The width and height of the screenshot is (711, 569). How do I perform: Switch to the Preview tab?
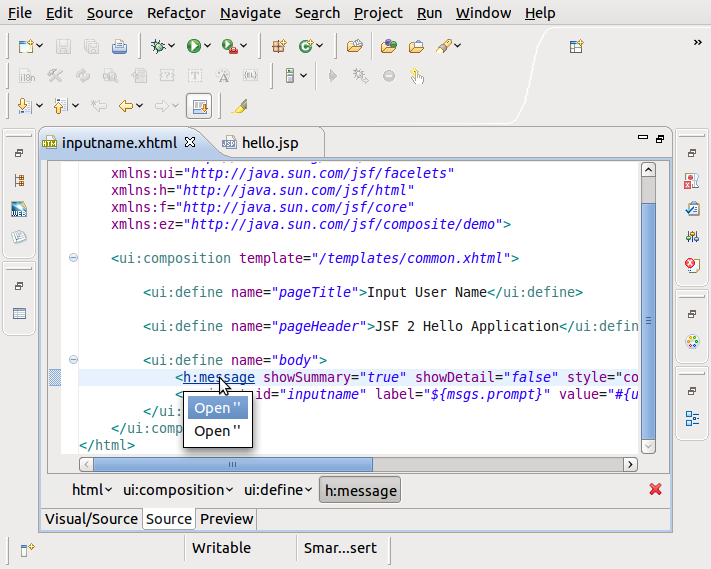226,519
